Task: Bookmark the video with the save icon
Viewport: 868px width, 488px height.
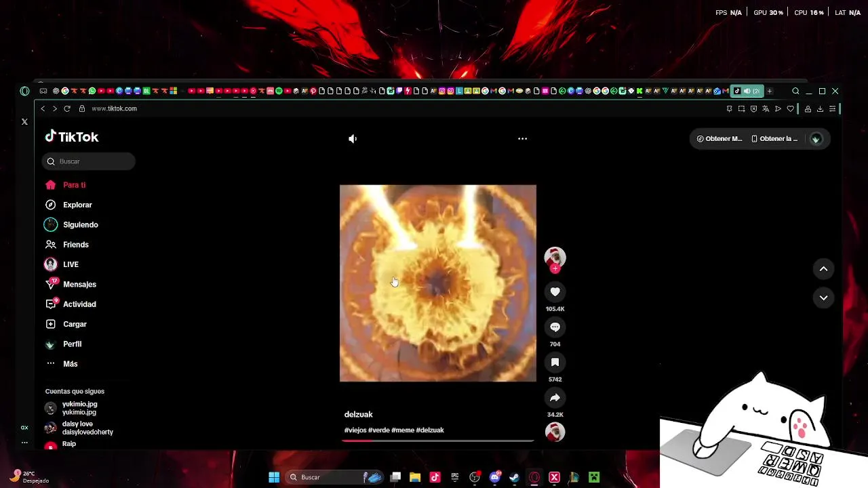Action: coord(555,362)
